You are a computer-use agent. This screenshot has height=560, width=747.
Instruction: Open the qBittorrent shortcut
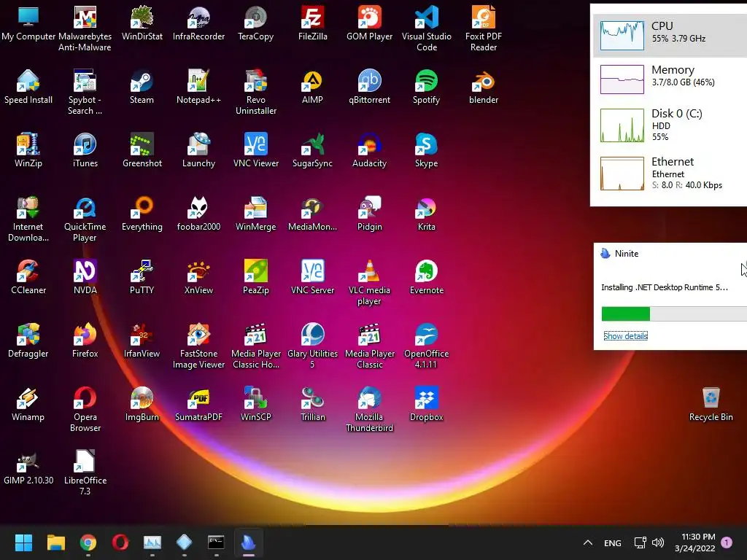(369, 87)
